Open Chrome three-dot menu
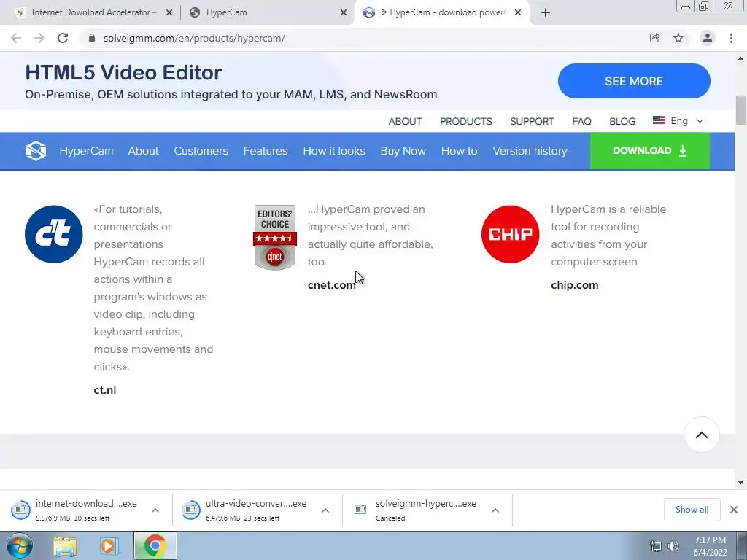The image size is (747, 560). (731, 38)
